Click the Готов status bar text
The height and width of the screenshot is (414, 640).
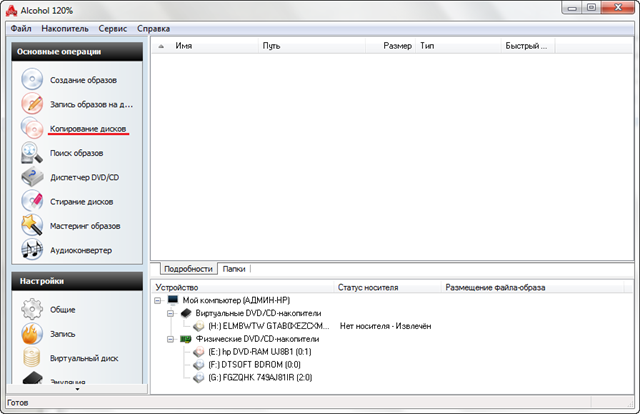[x=18, y=403]
